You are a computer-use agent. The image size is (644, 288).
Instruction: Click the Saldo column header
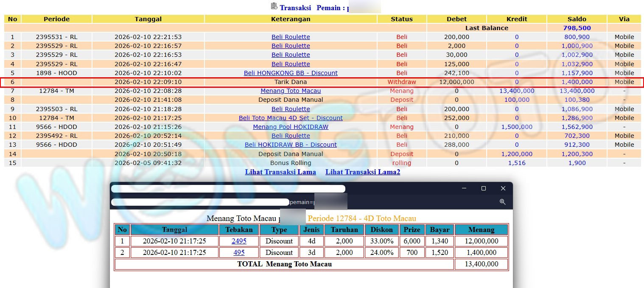577,19
